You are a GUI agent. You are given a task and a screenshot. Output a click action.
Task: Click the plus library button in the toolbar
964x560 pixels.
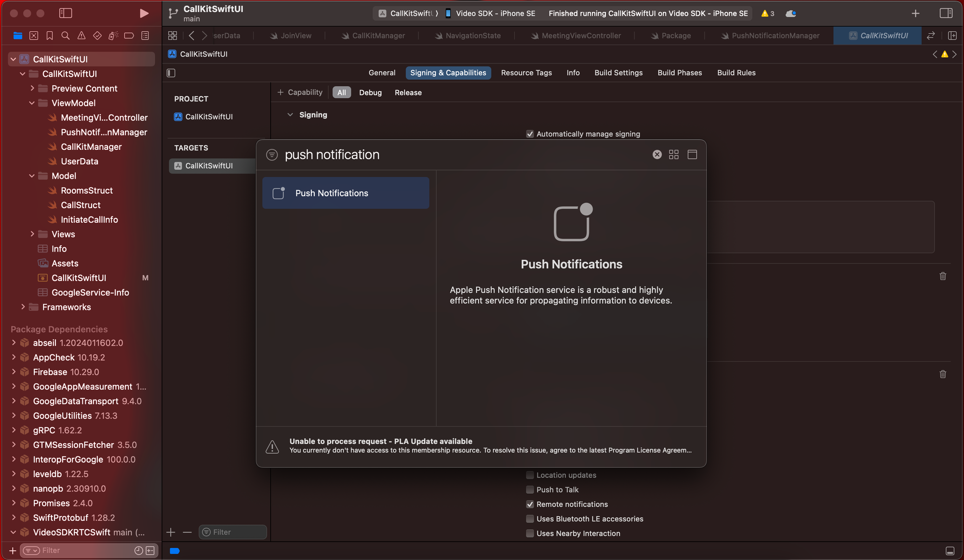click(916, 13)
